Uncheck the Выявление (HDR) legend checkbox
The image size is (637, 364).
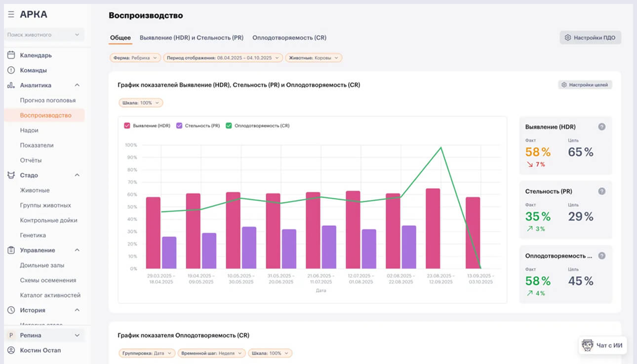(127, 126)
